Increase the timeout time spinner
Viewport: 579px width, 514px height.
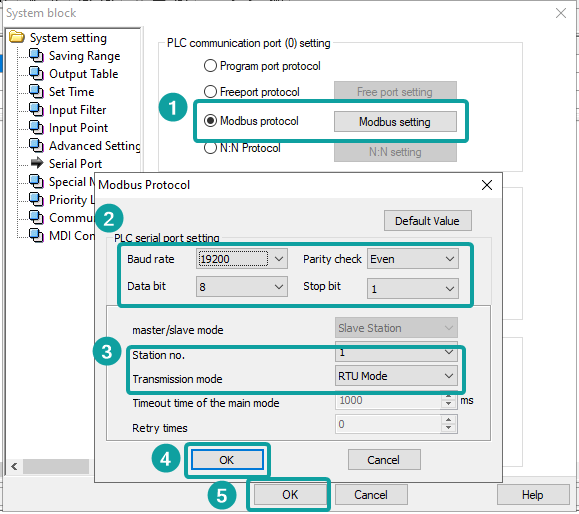click(449, 396)
